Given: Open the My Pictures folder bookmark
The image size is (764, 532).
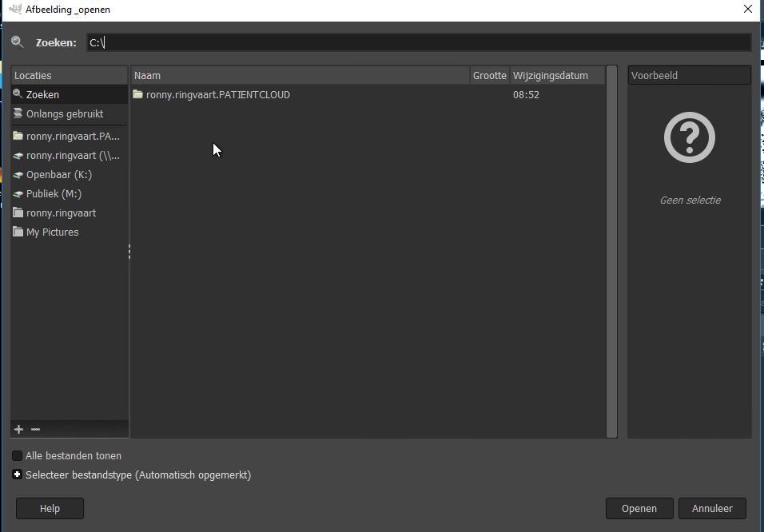Looking at the screenshot, I should [x=52, y=232].
